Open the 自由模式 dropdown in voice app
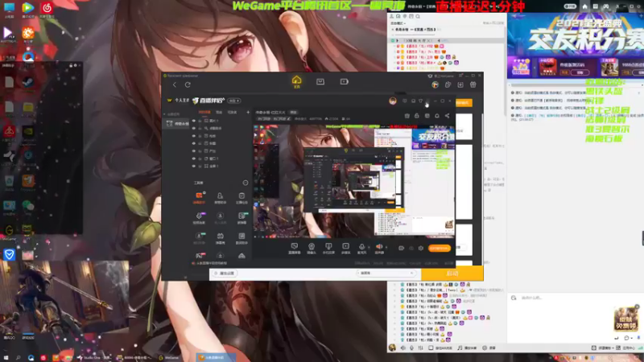The height and width of the screenshot is (362, 644). pos(398,23)
